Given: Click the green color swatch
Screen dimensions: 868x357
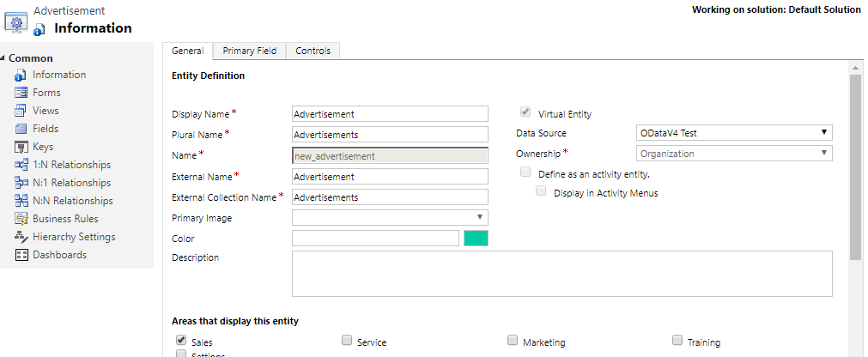Looking at the screenshot, I should click(476, 238).
